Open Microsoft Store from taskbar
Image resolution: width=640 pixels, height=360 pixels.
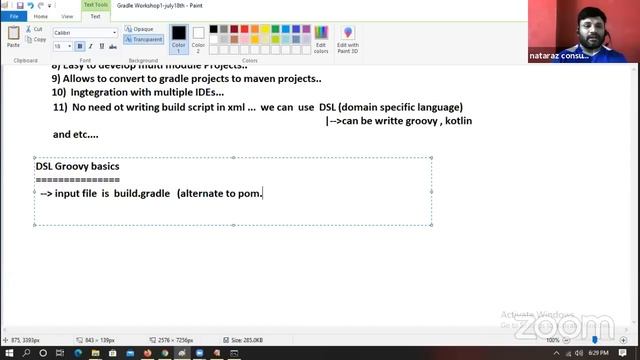tap(113, 353)
